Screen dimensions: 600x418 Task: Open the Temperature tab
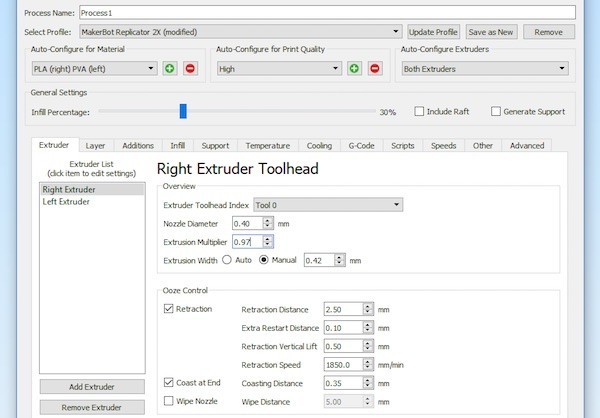pyautogui.click(x=267, y=145)
